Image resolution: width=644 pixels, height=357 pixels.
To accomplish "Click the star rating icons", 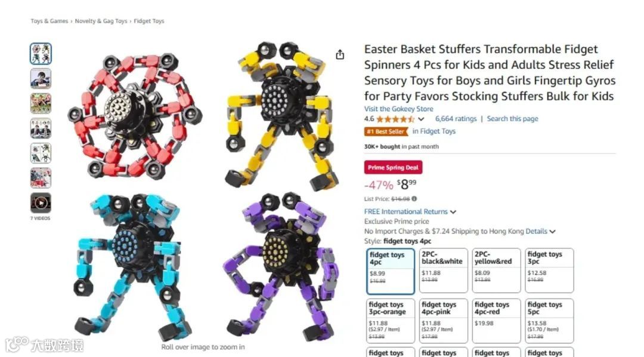I will pyautogui.click(x=395, y=119).
